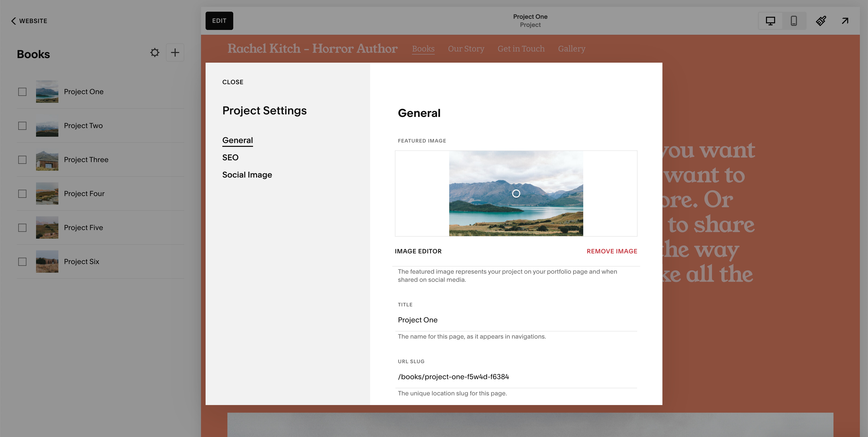Click the expand arrow icon top right
The width and height of the screenshot is (868, 437).
[x=845, y=21]
